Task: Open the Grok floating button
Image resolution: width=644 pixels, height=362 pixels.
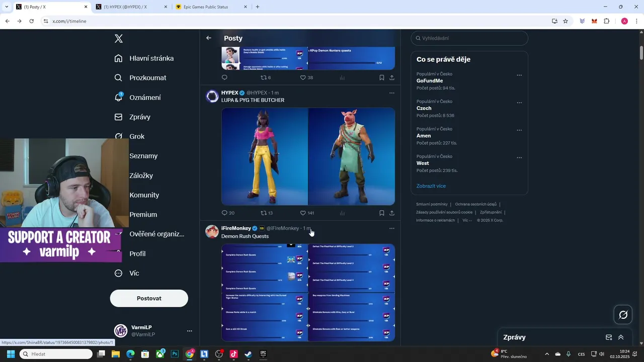Action: (x=623, y=315)
